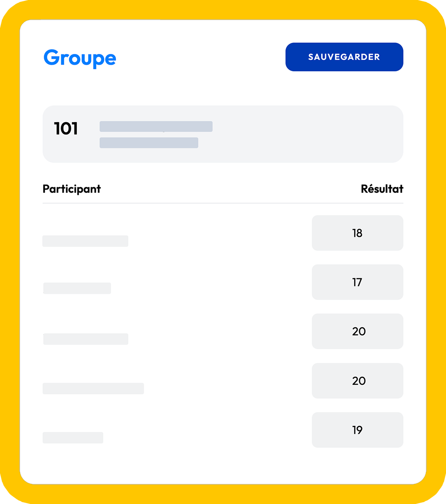Click empty right area of the 101 group card
Screen dimensions: 446x504
(x=312, y=134)
